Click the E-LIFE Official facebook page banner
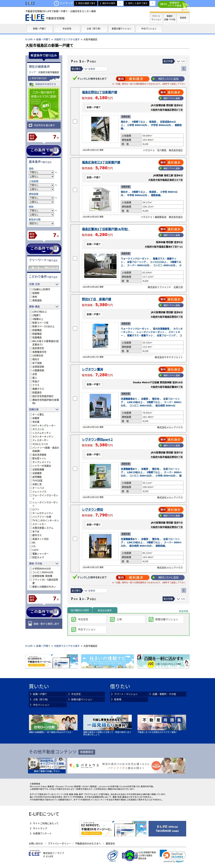 pos(167,829)
